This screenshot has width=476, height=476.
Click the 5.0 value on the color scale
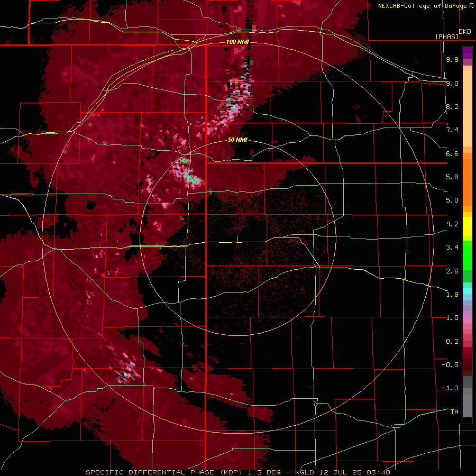click(452, 200)
